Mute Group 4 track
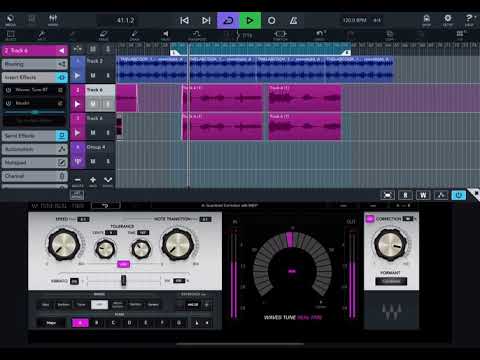The image size is (480, 360). (x=93, y=162)
